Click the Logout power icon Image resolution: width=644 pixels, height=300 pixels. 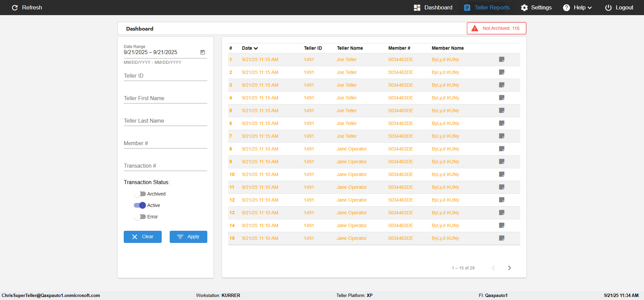point(608,7)
